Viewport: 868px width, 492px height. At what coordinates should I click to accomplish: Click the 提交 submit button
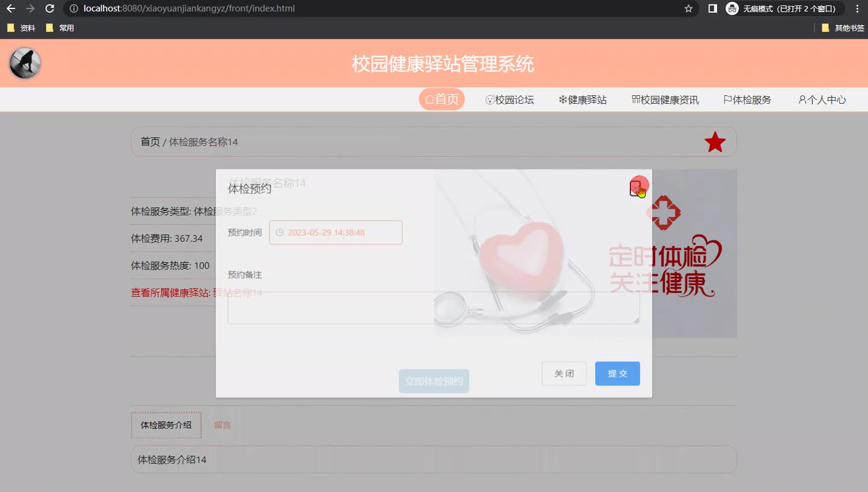tap(617, 373)
